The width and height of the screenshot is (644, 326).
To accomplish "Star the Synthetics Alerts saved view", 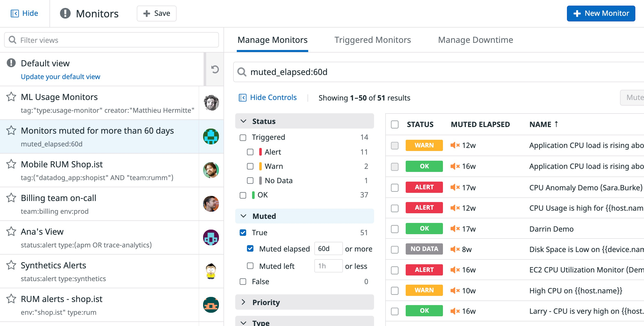I will [11, 265].
